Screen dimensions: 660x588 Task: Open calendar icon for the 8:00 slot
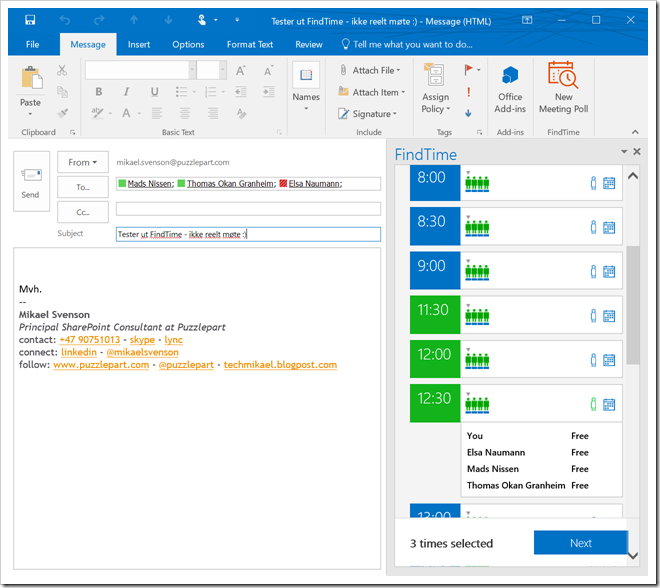609,183
